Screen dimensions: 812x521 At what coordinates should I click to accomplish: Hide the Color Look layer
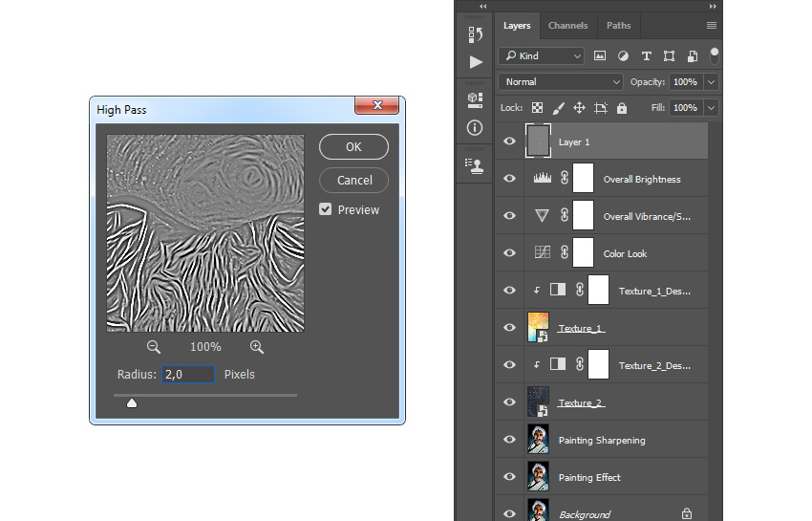click(509, 253)
